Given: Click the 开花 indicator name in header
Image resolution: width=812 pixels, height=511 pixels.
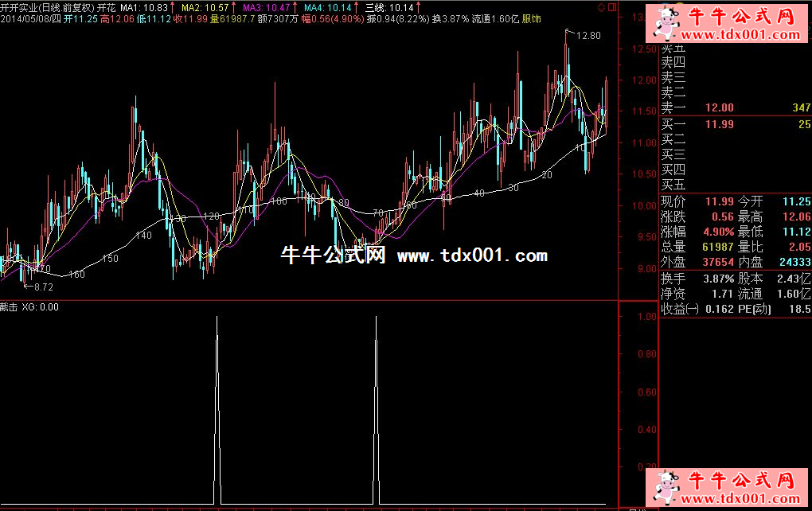Looking at the screenshot, I should (x=106, y=6).
